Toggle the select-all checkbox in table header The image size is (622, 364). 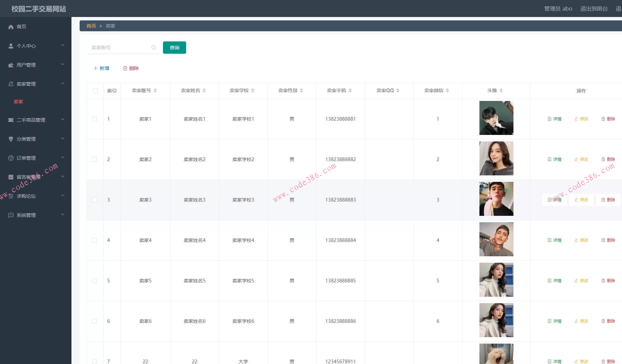coord(95,91)
